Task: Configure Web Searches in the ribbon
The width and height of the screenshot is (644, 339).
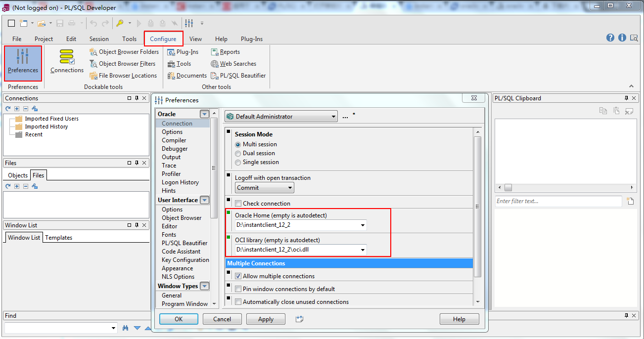Action: coord(233,64)
